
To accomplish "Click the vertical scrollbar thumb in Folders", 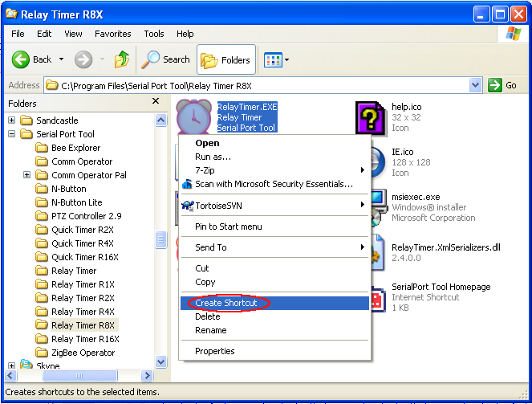I will point(160,239).
